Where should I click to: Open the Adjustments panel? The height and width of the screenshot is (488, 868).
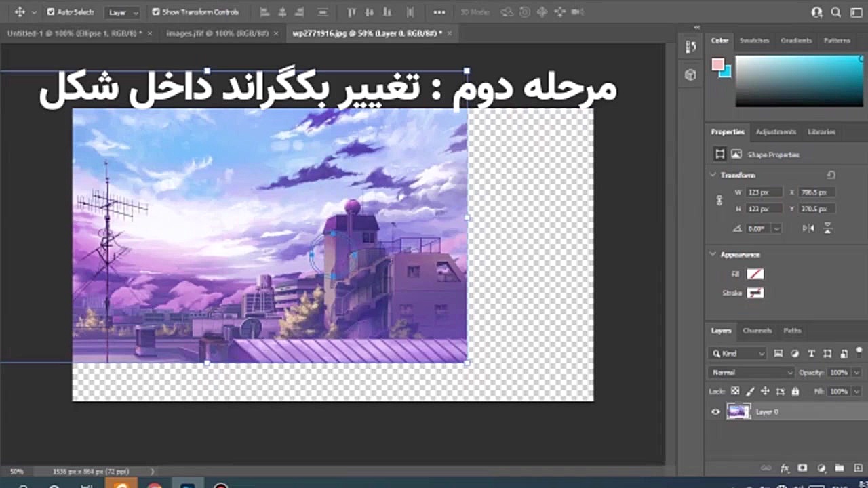tap(775, 131)
